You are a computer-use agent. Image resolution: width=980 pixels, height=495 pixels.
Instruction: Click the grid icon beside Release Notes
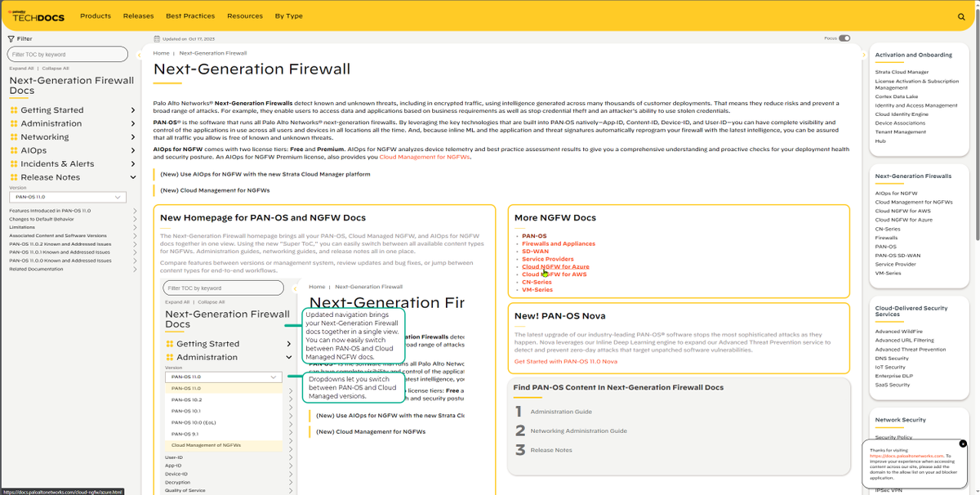pos(14,177)
